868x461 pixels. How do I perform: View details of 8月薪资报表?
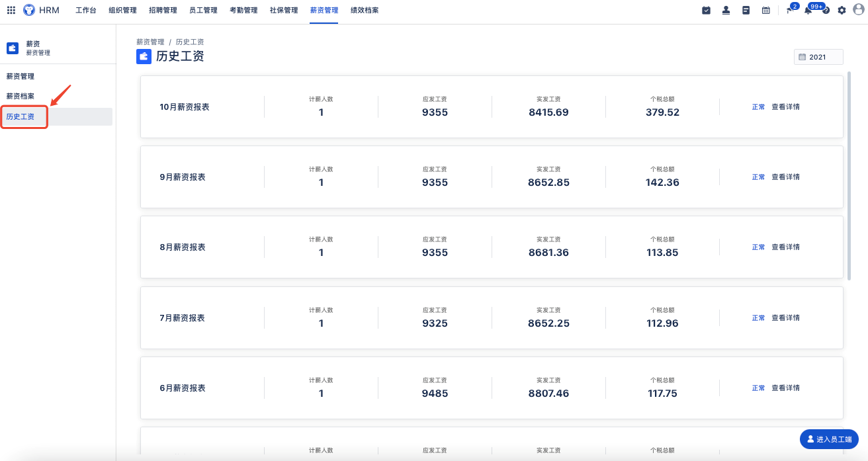pos(785,247)
